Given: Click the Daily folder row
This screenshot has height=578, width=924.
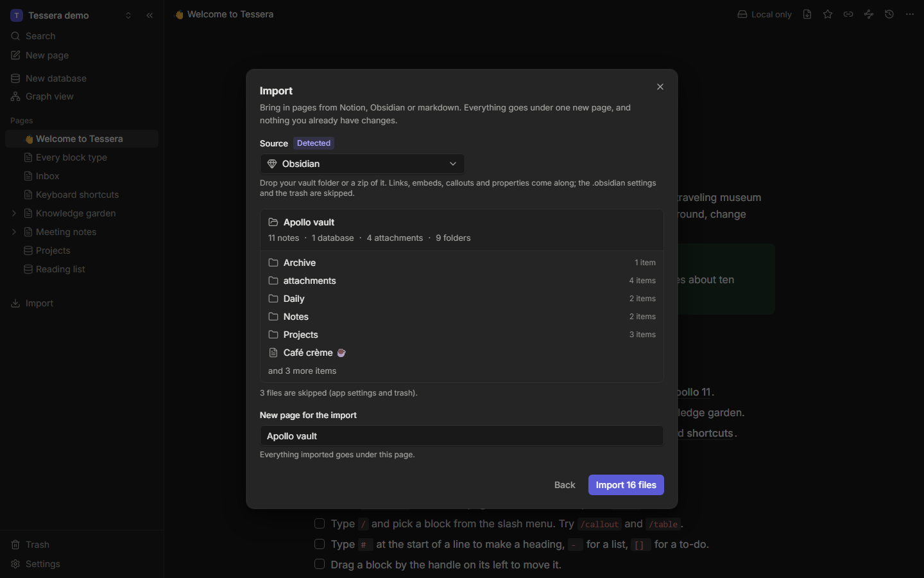Looking at the screenshot, I should 462,299.
